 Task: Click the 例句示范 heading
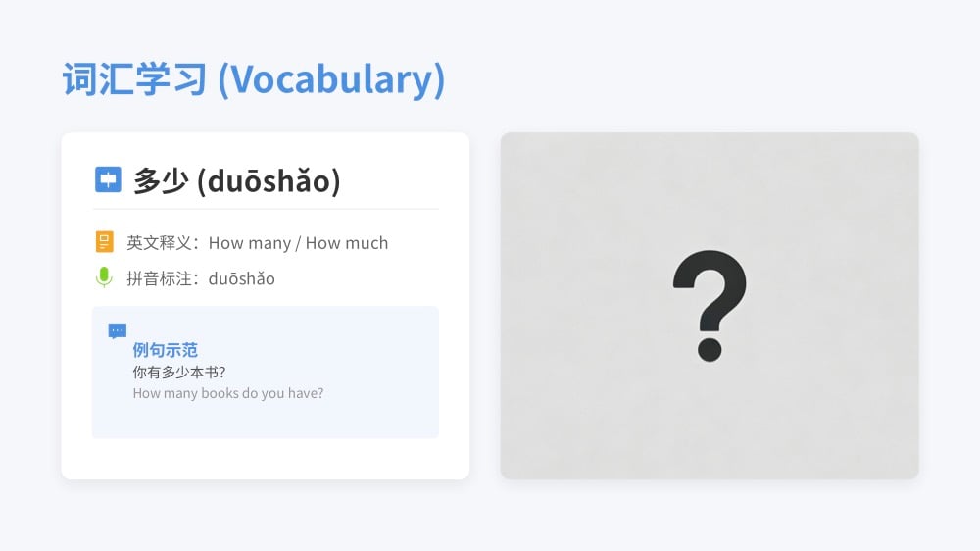[x=166, y=350]
